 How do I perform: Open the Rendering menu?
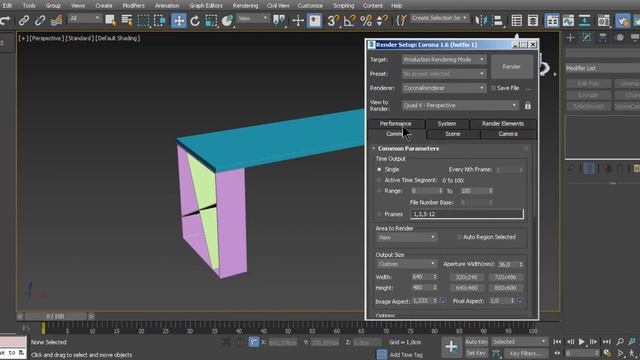point(245,5)
